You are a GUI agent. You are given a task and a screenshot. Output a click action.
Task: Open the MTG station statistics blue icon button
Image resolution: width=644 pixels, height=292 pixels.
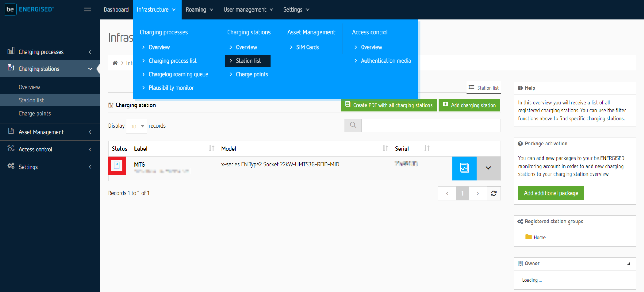464,168
